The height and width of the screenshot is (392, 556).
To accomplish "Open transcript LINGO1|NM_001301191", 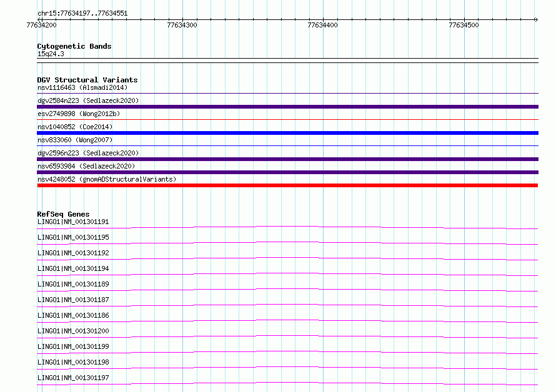I will (73, 222).
